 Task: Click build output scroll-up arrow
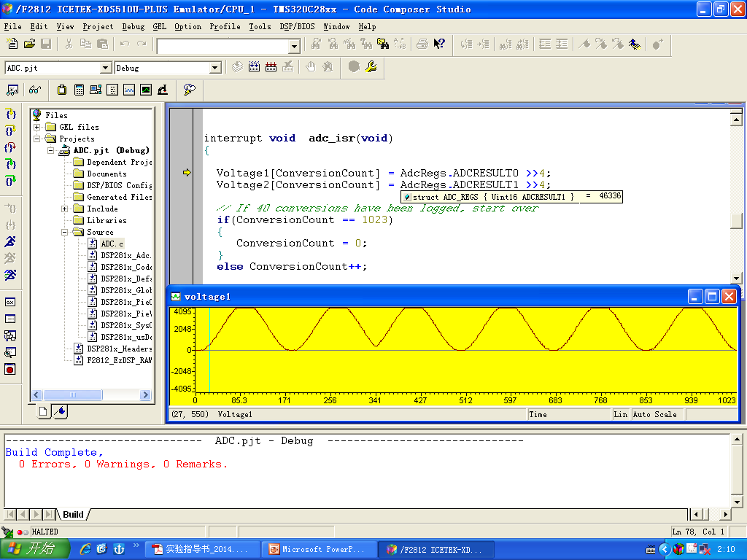click(x=737, y=439)
